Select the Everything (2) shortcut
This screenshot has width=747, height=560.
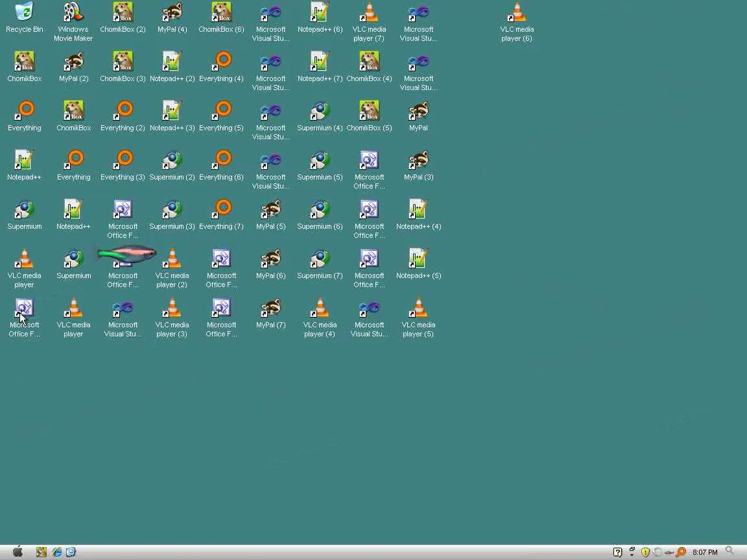(123, 117)
